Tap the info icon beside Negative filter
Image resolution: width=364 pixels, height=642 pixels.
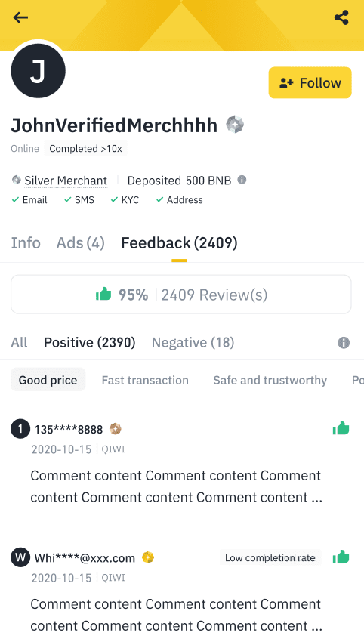click(344, 343)
